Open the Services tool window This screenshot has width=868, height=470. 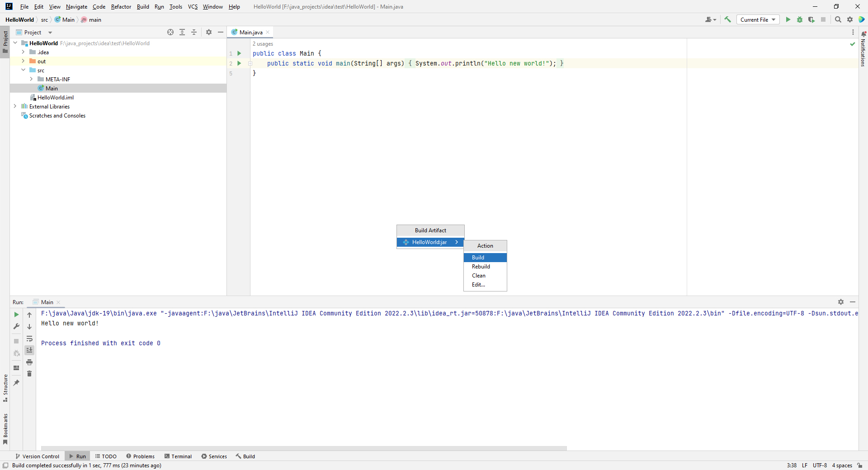coord(214,456)
